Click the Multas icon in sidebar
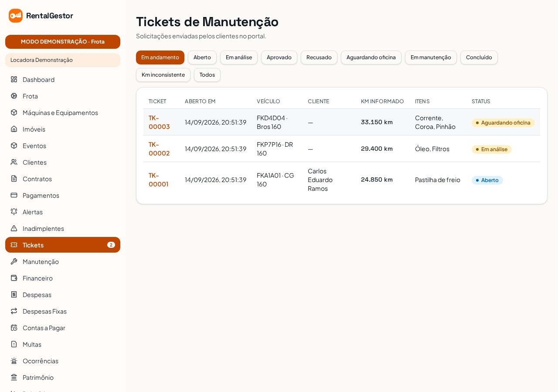Screen dimensions: 558x392 14,344
